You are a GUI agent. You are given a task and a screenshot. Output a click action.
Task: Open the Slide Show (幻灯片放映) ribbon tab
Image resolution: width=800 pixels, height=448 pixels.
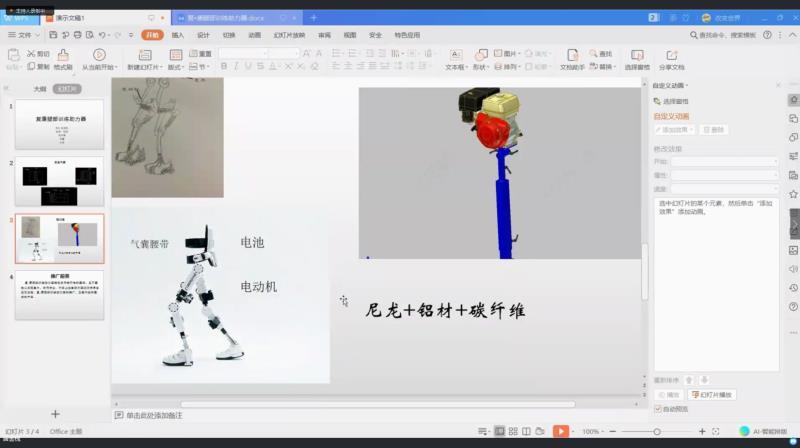tap(289, 35)
